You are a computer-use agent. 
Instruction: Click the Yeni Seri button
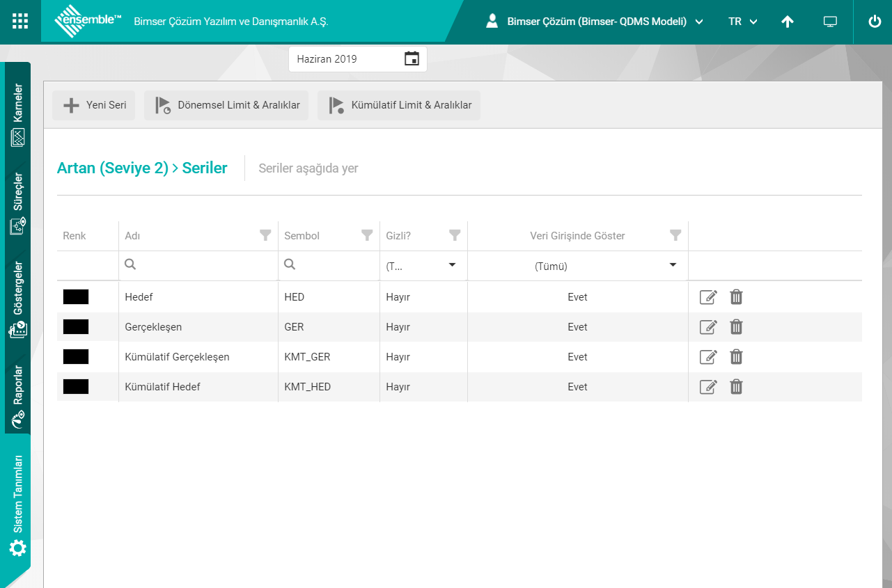94,105
